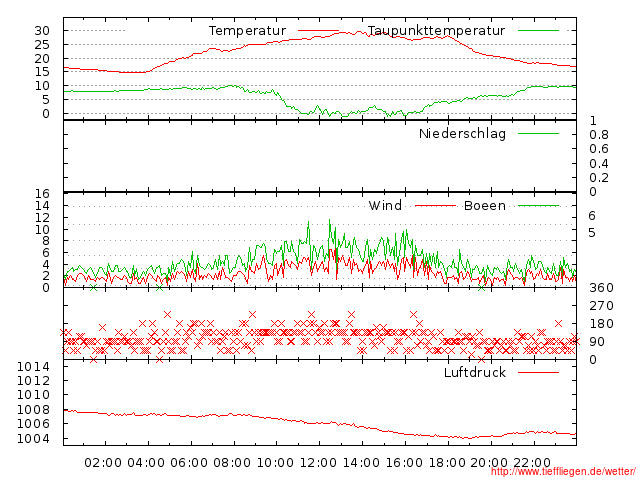Click the 0.6 precipitation axis value

(x=599, y=149)
